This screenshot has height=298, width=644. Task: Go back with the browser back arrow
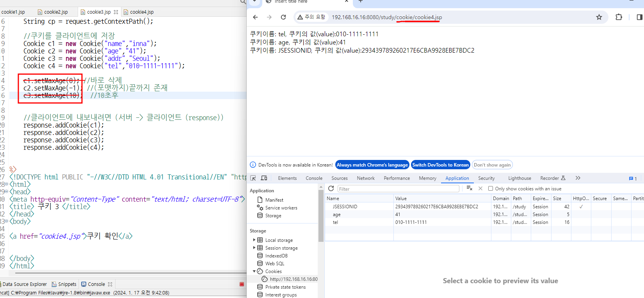pyautogui.click(x=255, y=17)
